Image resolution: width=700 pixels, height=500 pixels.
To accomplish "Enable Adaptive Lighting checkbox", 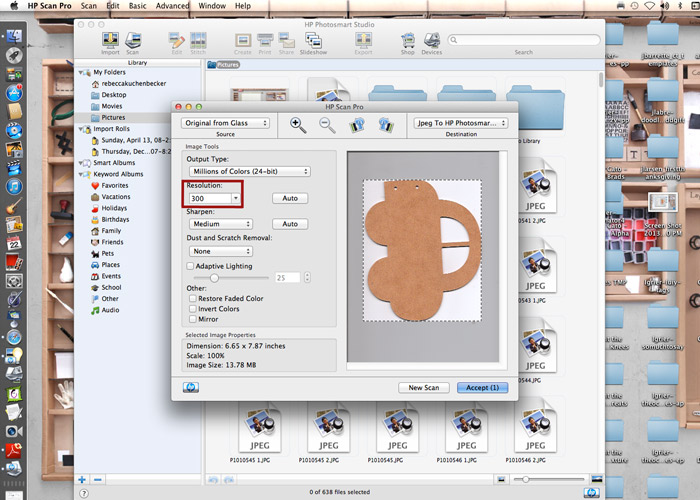I will [x=190, y=266].
